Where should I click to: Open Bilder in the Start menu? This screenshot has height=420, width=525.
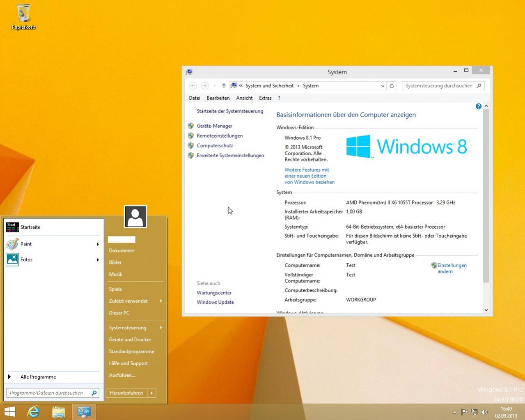115,262
